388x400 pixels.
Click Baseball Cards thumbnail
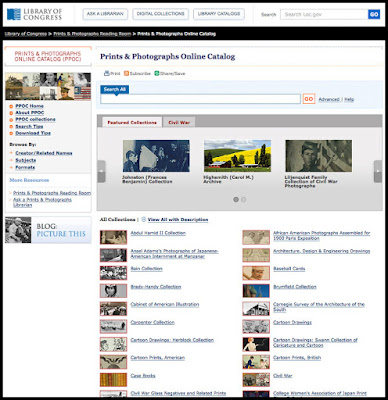[256, 273]
